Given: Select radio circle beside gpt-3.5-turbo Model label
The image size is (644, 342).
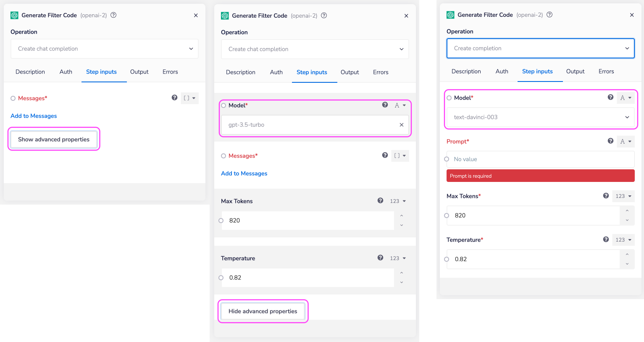Looking at the screenshot, I should coord(223,105).
